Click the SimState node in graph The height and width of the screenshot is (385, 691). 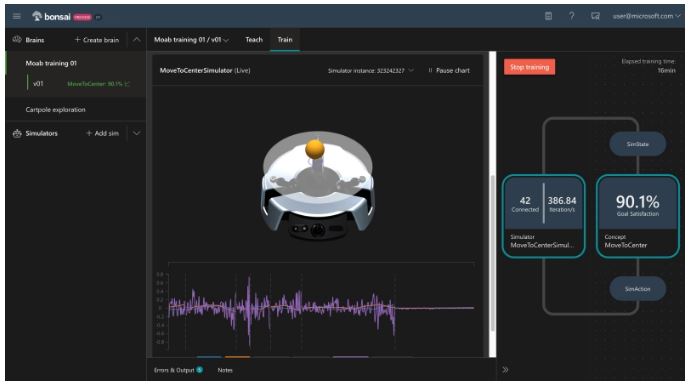pos(637,144)
